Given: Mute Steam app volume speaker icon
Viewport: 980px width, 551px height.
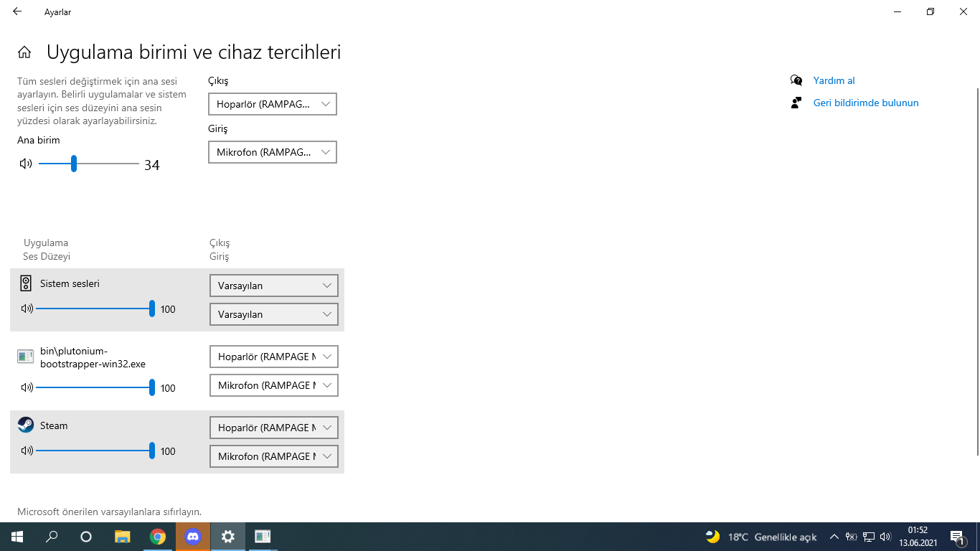Looking at the screenshot, I should 27,451.
